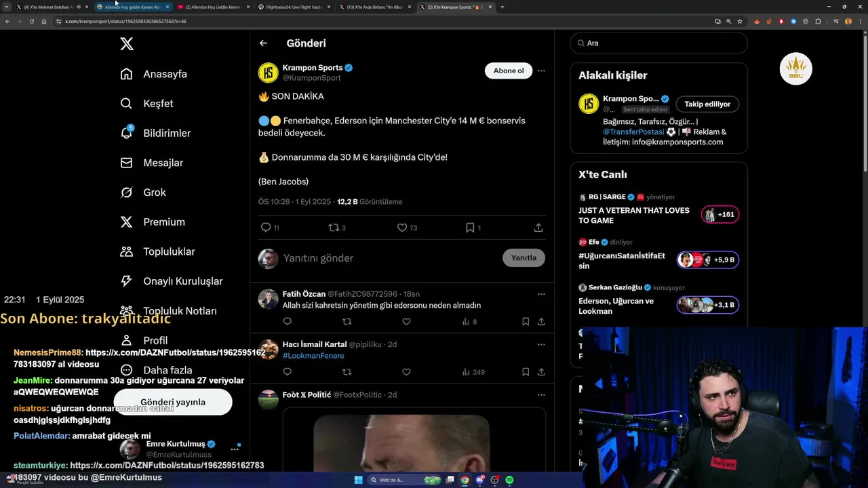Image resolution: width=868 pixels, height=488 pixels.
Task: Click the Yanıtını gönder reply field
Action: [x=387, y=258]
